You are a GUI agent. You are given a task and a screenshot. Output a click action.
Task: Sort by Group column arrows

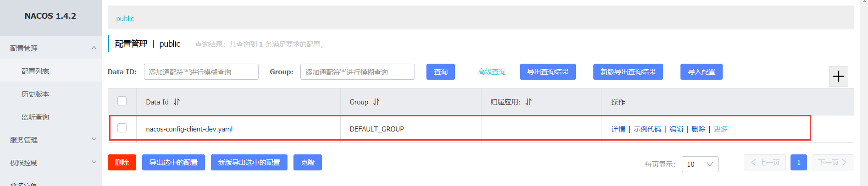pyautogui.click(x=376, y=102)
